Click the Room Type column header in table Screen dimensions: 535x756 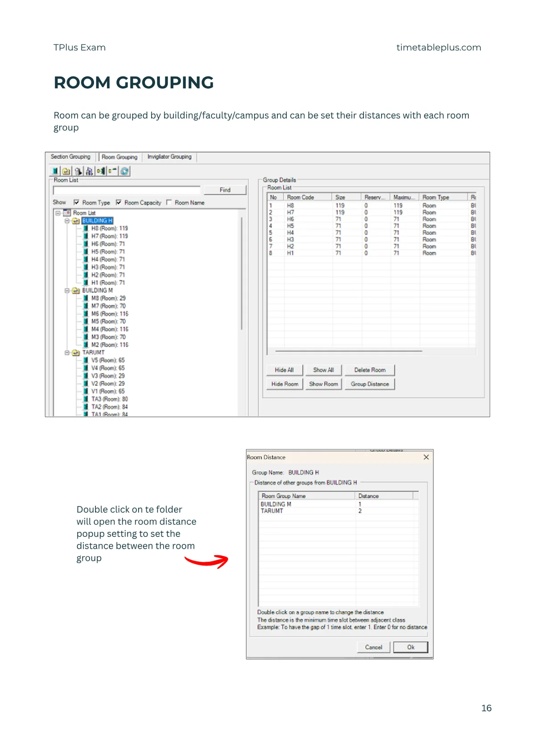coord(444,197)
